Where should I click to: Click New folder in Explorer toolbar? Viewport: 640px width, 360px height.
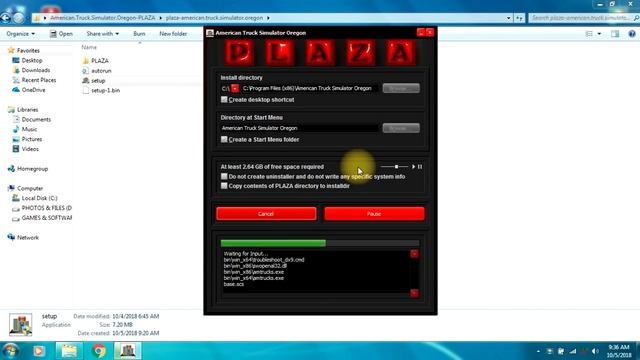[x=173, y=34]
